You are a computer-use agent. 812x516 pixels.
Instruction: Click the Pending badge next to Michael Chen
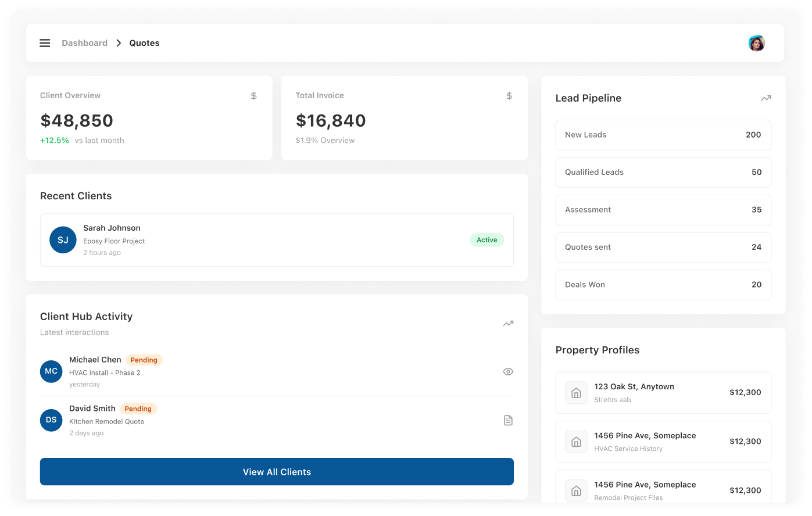144,360
